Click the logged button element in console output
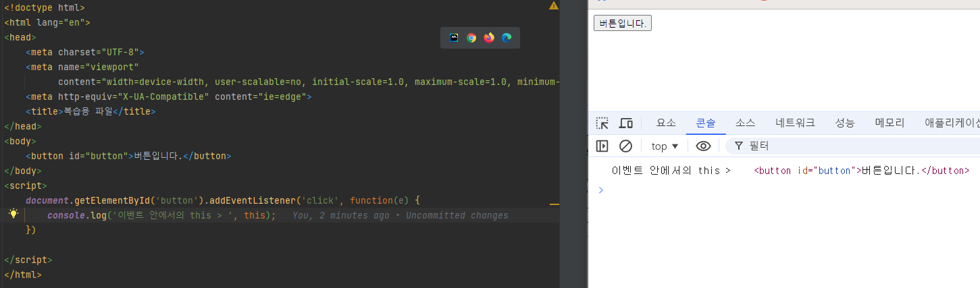The image size is (980, 288). tap(862, 171)
